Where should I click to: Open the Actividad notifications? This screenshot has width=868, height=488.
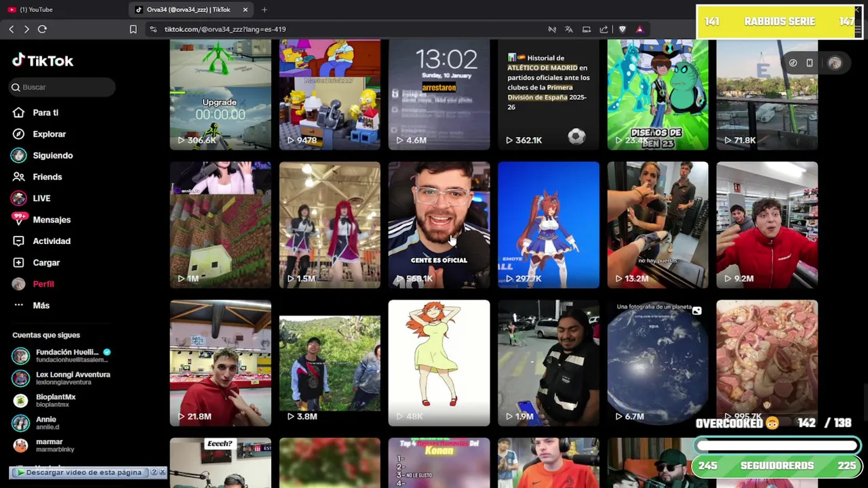point(52,241)
